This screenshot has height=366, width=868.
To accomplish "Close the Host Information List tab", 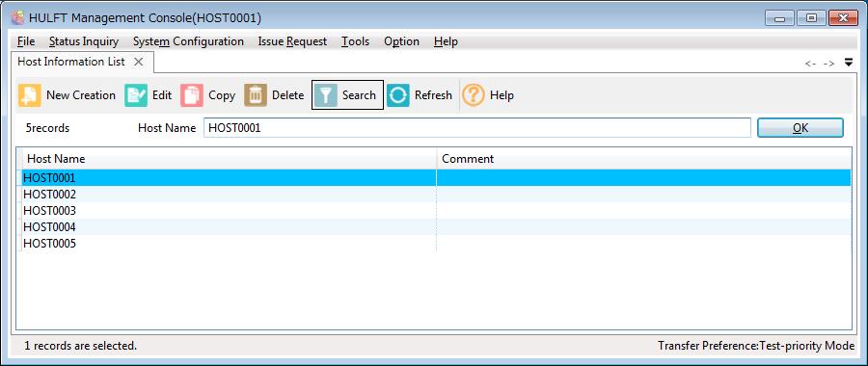I will coord(138,62).
